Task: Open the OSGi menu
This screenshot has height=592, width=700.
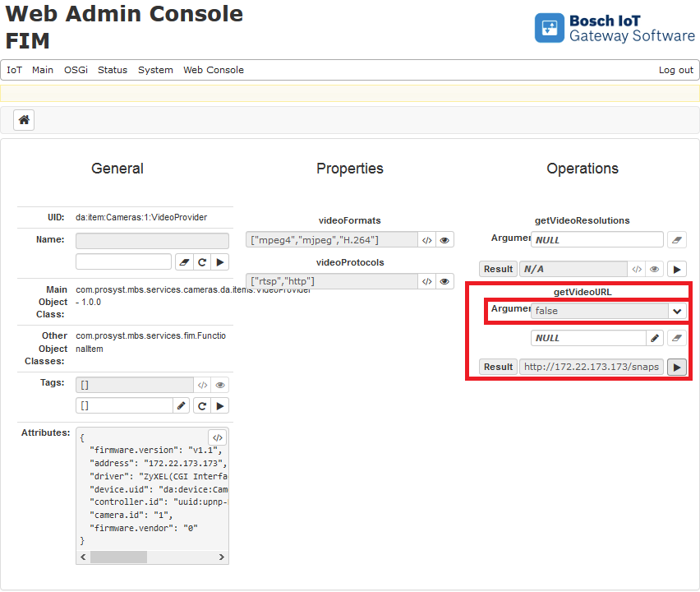Action: click(x=76, y=70)
